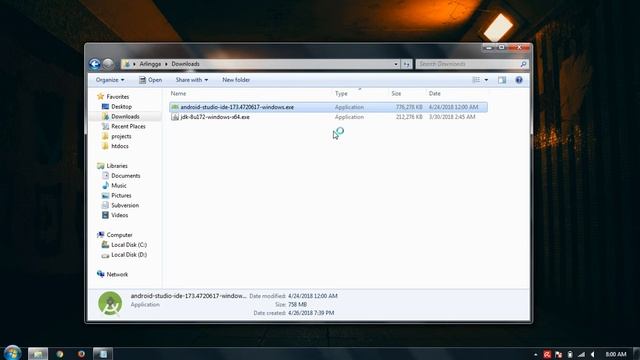Click the Explorer taskbar button
The width and height of the screenshot is (640, 360).
[38, 354]
